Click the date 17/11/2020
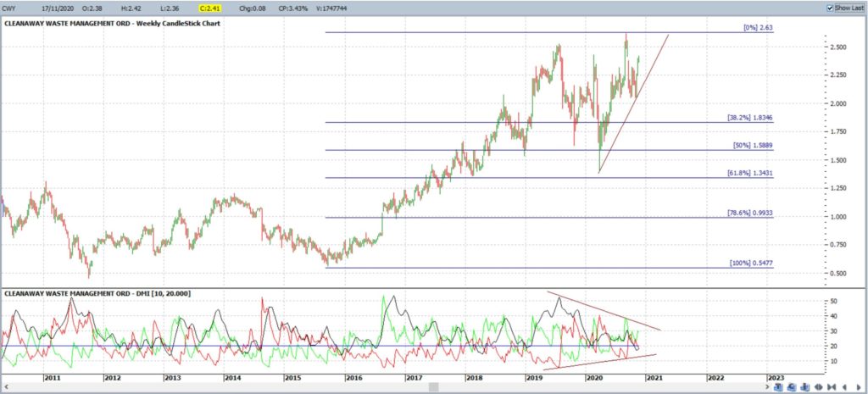Viewport: 868px width, 394px height. click(57, 8)
